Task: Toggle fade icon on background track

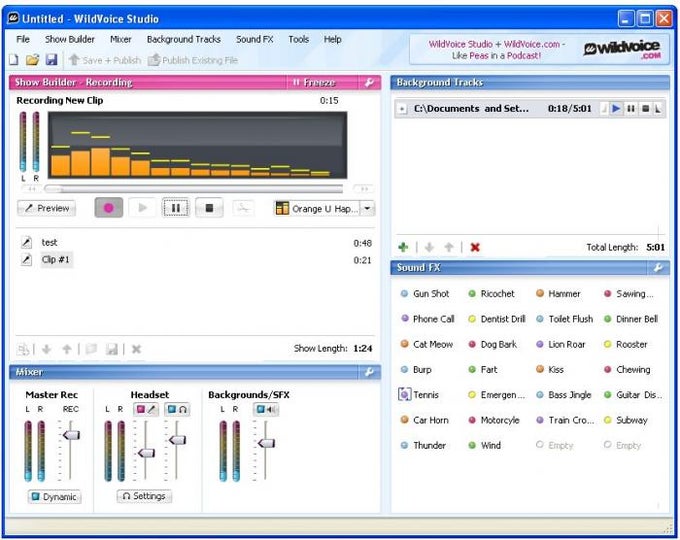Action: coord(658,108)
